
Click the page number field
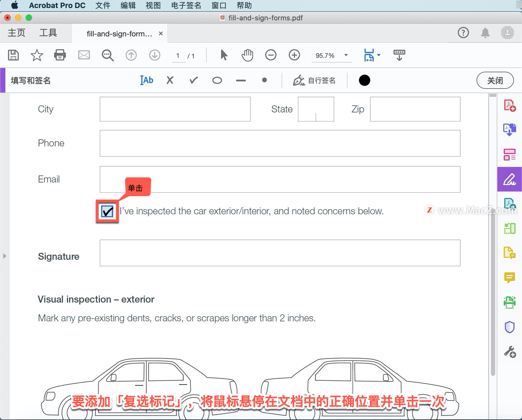178,56
